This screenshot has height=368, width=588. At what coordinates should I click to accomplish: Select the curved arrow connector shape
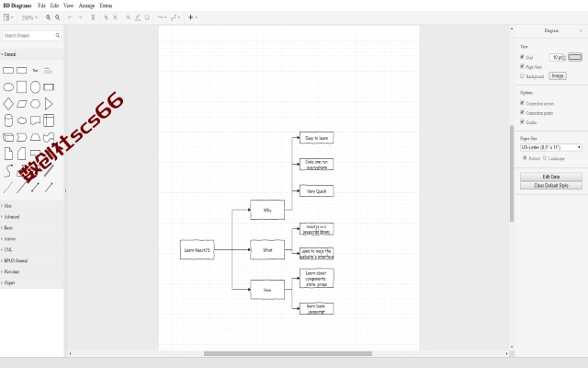click(x=8, y=170)
